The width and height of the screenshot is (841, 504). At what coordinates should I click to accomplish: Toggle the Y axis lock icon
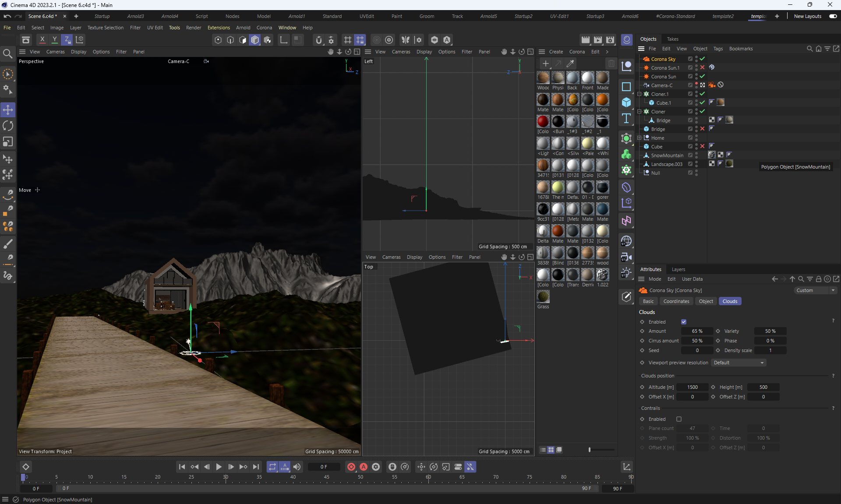pos(55,39)
